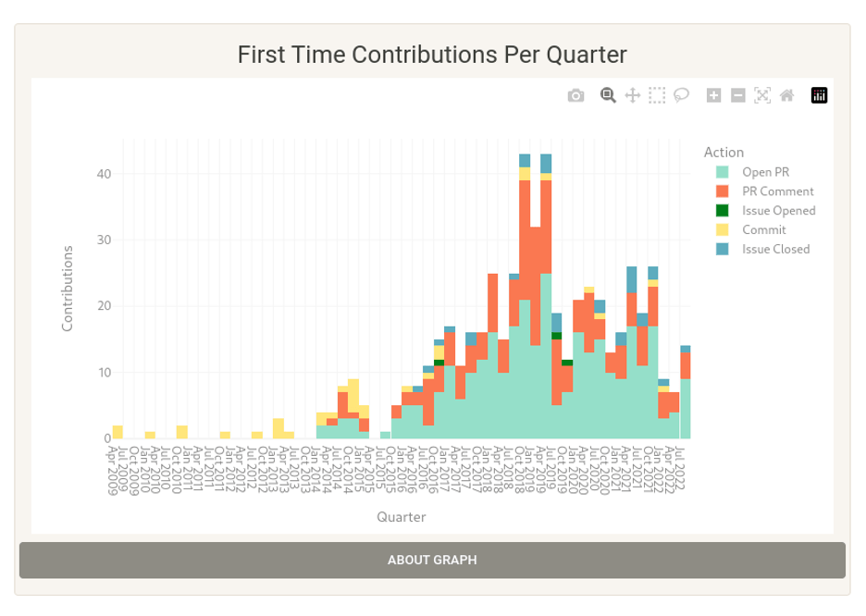The width and height of the screenshot is (866, 616).
Task: Toggle Issue Closed visibility in legend
Action: [774, 249]
